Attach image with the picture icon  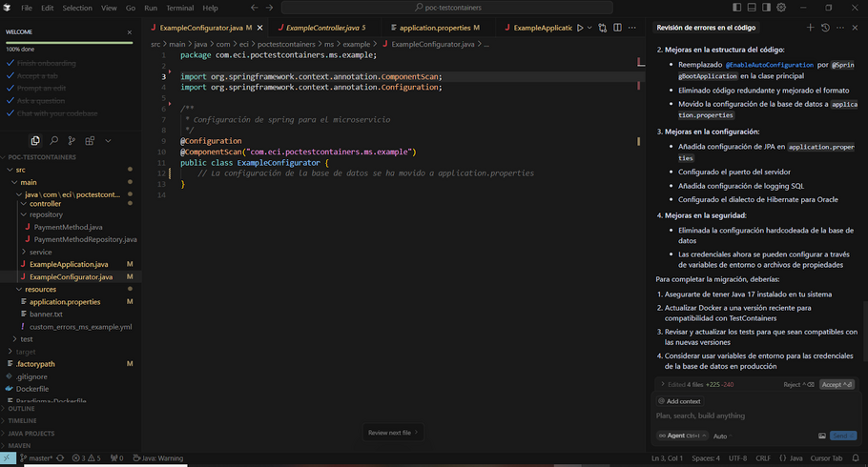click(x=822, y=436)
